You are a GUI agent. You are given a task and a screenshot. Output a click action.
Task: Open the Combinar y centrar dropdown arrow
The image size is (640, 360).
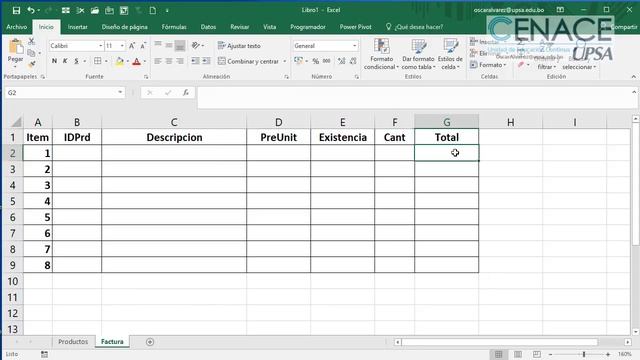coord(284,61)
